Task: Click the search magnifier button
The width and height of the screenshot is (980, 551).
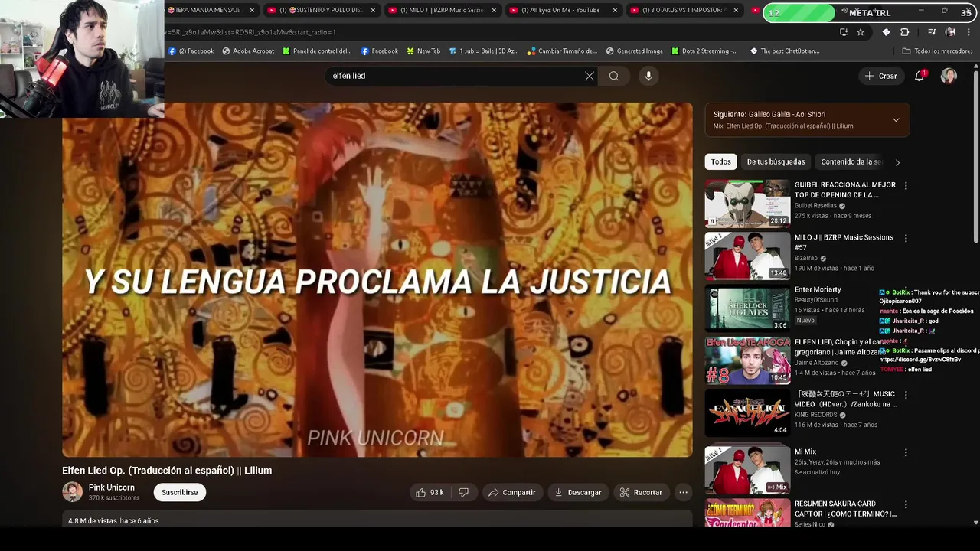Action: pyautogui.click(x=613, y=76)
